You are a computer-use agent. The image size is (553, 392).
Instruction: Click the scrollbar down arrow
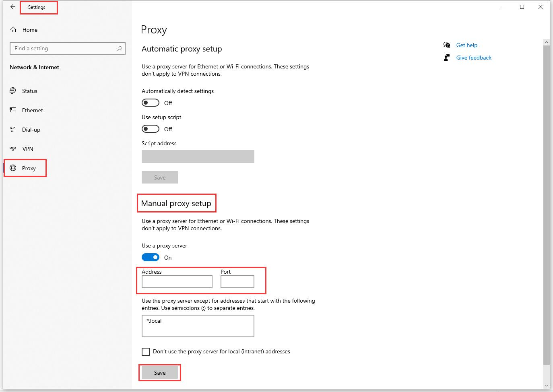546,385
